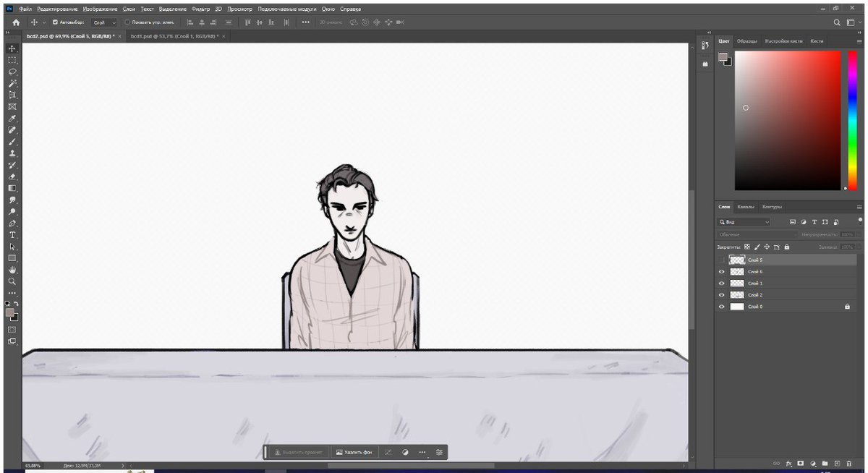
Task: Select the Magic Wand tool
Action: (x=12, y=83)
